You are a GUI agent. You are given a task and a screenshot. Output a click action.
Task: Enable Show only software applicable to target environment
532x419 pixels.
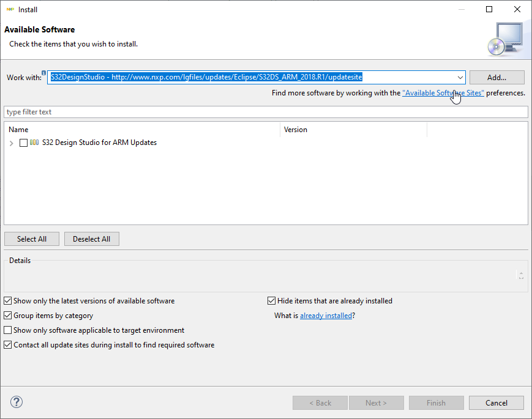pos(7,330)
